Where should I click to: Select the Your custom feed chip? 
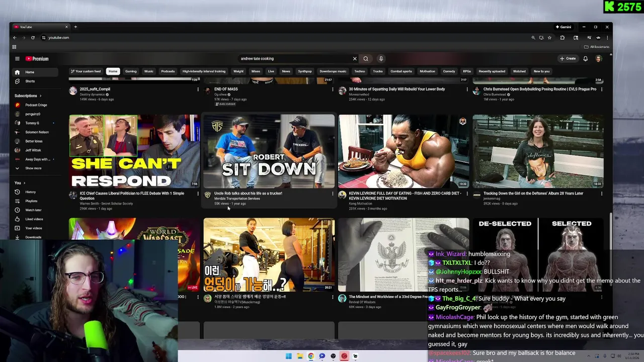click(x=86, y=71)
